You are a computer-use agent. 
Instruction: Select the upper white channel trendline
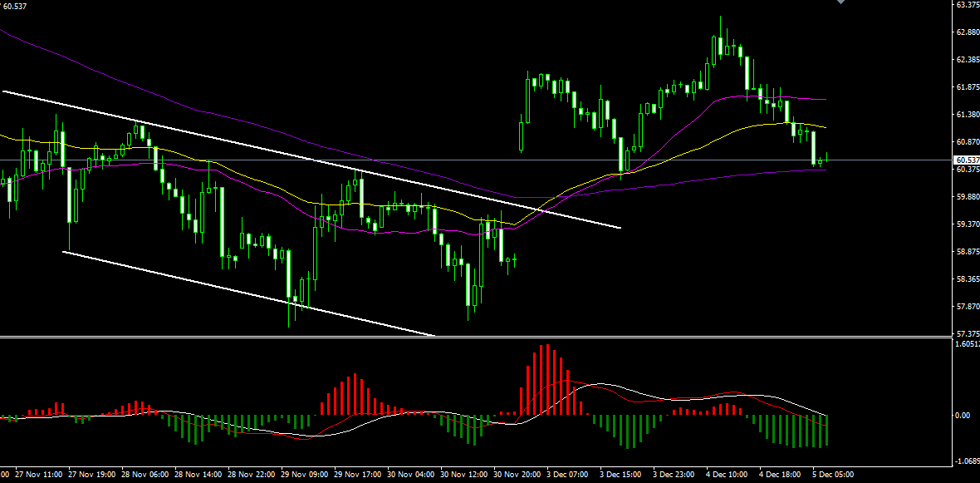tap(312, 160)
